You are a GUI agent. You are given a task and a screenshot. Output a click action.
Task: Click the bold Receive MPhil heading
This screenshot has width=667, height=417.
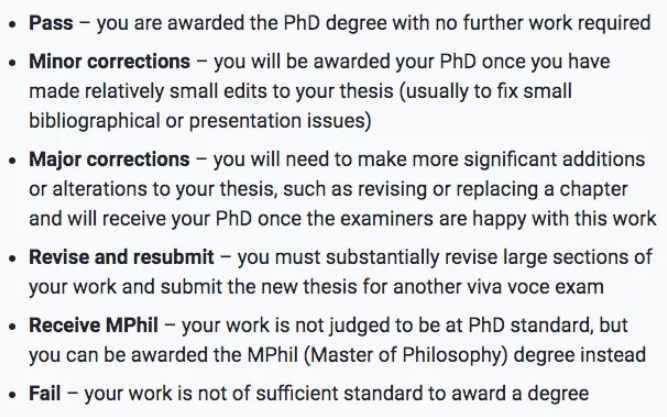(94, 326)
